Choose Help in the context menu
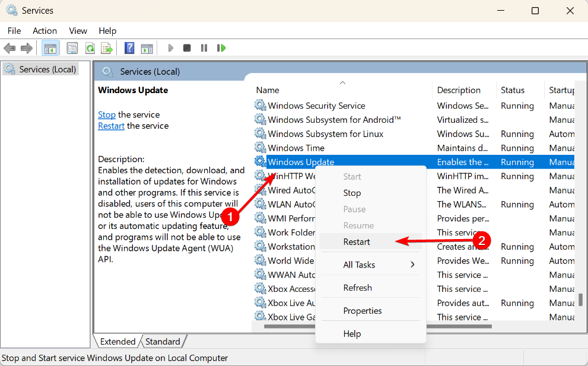588x366 pixels. tap(370, 334)
